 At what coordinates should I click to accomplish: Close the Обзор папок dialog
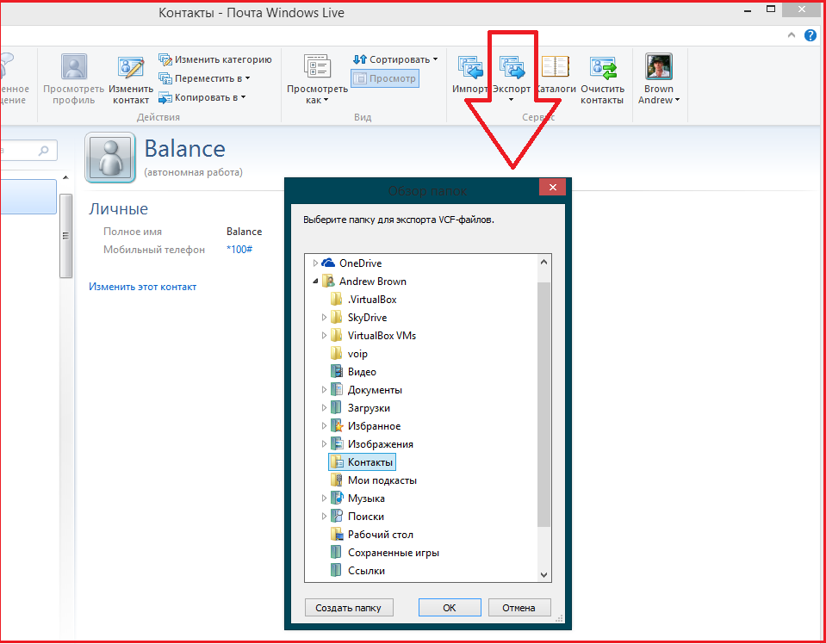click(552, 187)
